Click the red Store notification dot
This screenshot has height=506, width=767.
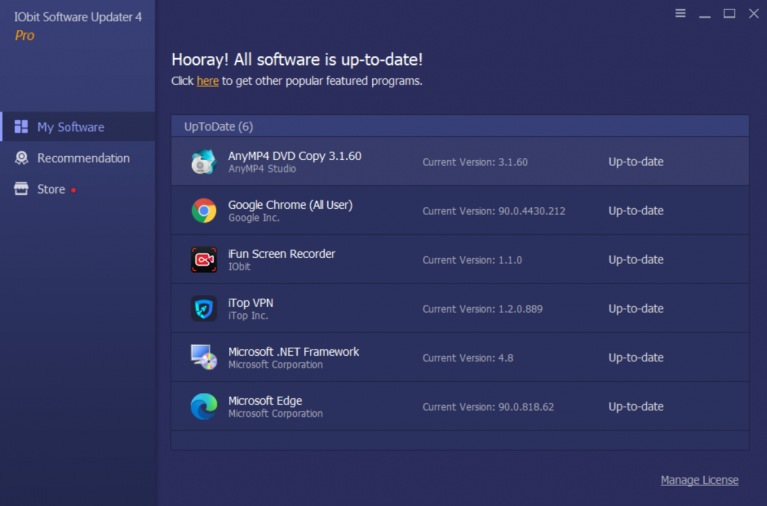73,190
